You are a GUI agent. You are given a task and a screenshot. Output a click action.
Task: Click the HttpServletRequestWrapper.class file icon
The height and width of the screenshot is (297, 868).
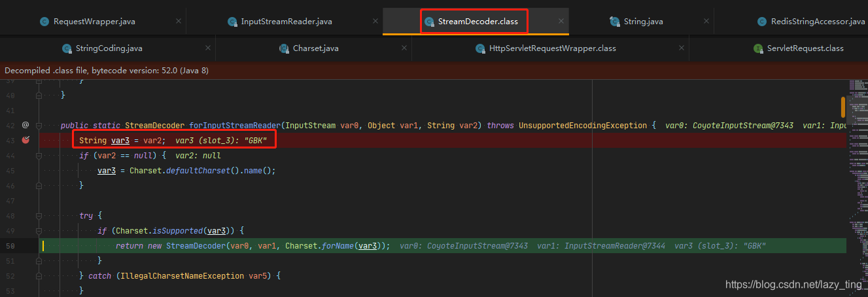coord(479,48)
